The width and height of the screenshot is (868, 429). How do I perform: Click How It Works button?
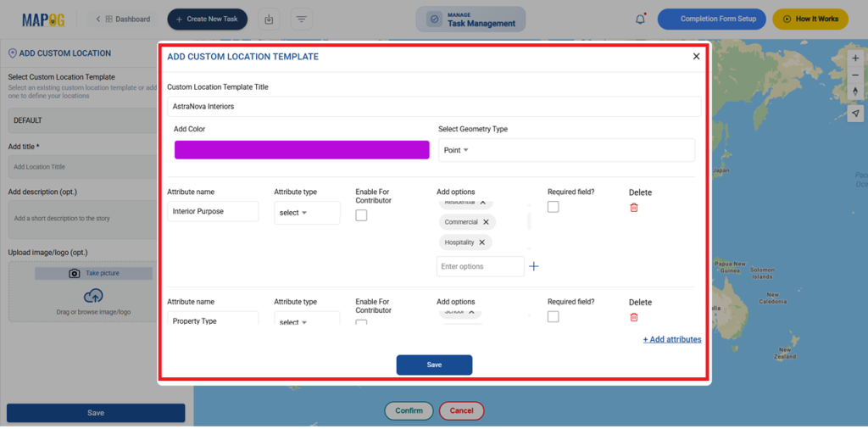[810, 19]
